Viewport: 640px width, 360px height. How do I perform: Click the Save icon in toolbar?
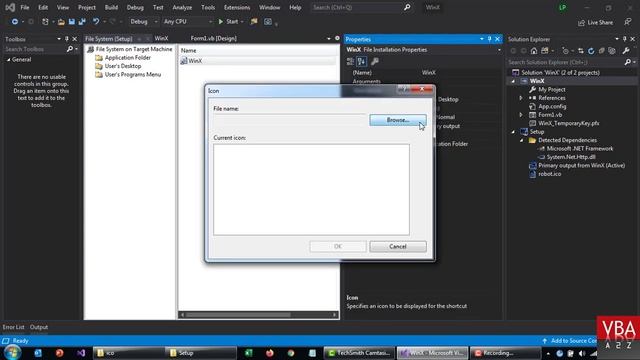tap(71, 22)
